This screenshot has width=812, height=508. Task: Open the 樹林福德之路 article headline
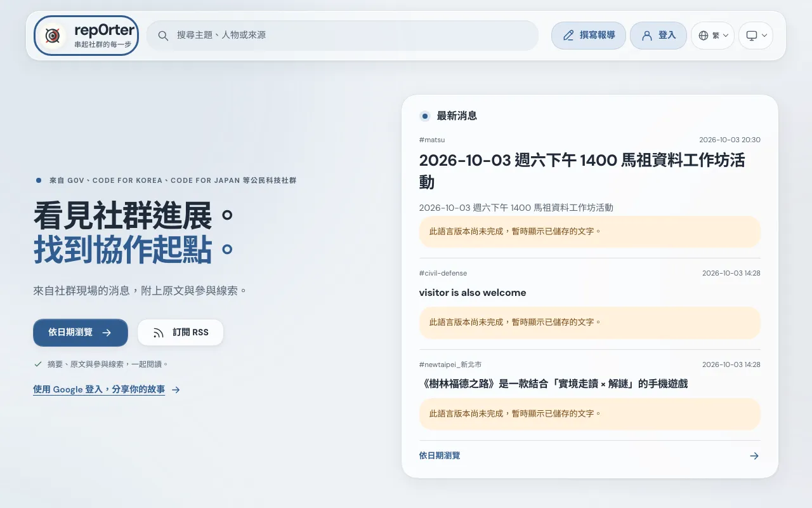553,384
